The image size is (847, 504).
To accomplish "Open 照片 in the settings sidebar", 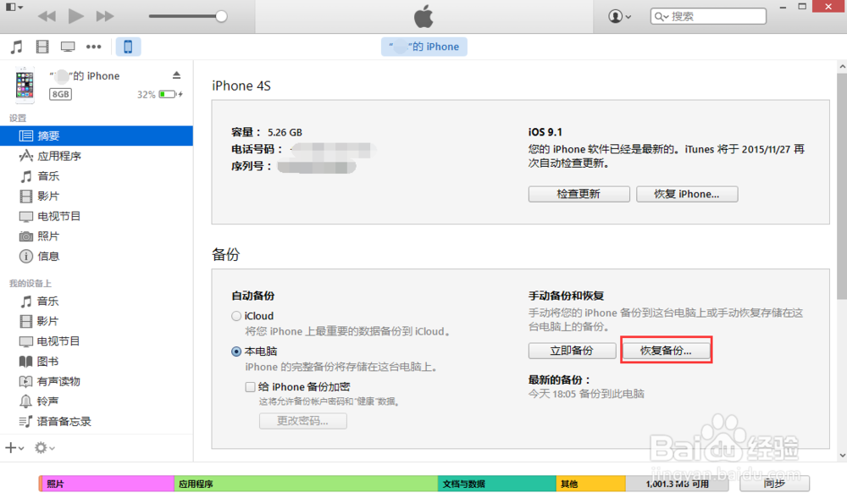I will (x=97, y=236).
